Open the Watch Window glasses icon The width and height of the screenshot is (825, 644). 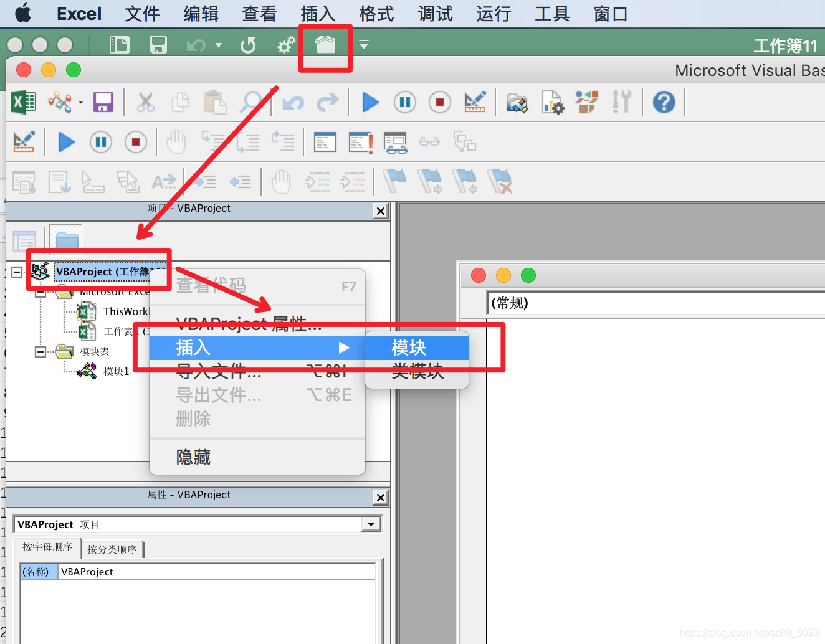coord(396,143)
